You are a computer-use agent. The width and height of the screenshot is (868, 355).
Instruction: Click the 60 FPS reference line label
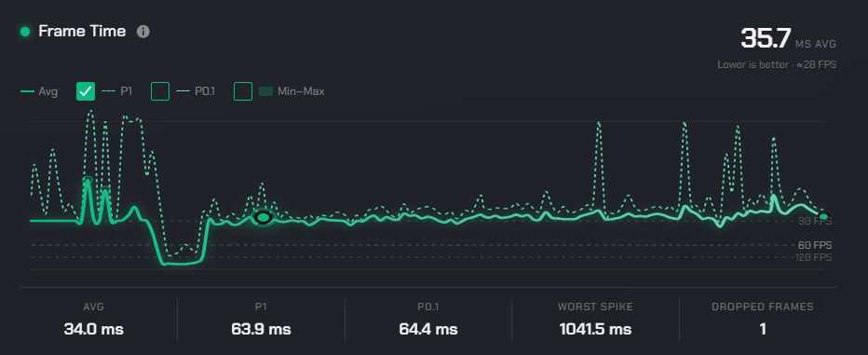[x=815, y=245]
